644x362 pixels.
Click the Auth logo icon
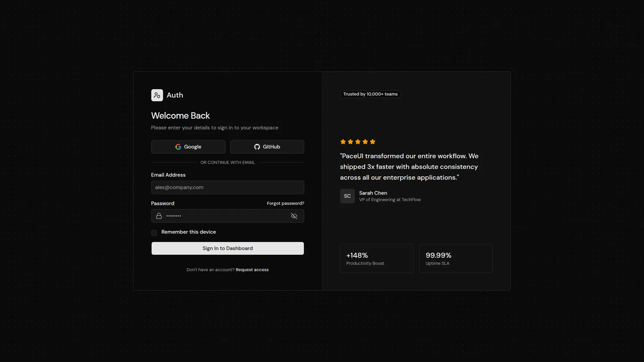tap(157, 95)
